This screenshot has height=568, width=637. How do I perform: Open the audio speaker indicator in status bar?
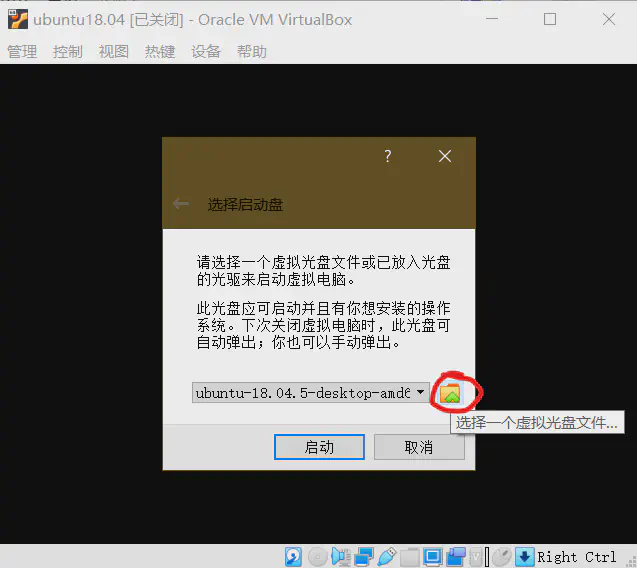coord(341,557)
